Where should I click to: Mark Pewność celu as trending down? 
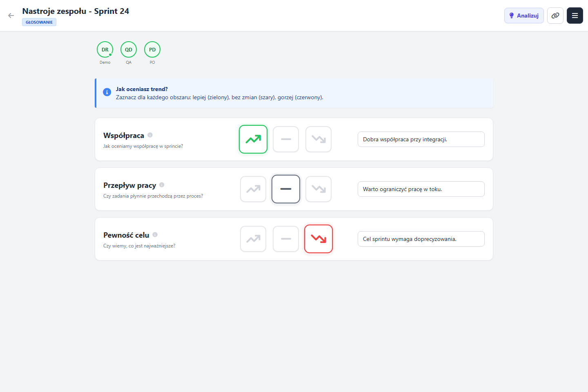318,239
